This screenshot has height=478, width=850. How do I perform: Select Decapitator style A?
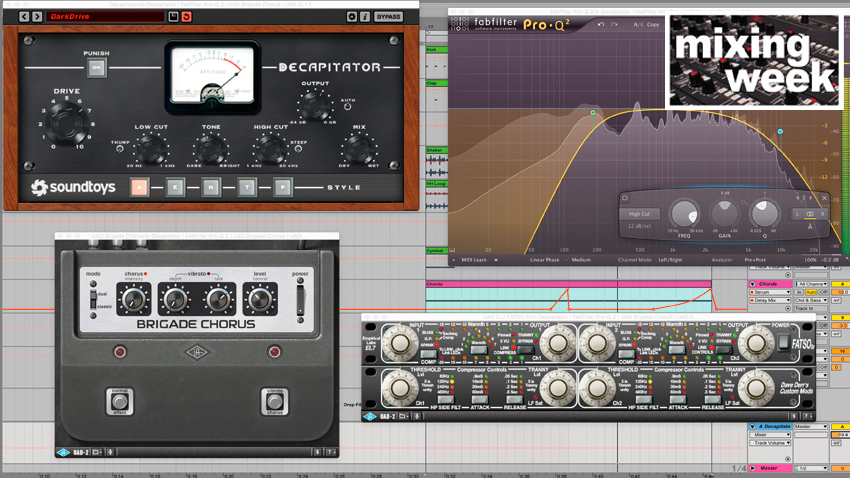point(139,188)
